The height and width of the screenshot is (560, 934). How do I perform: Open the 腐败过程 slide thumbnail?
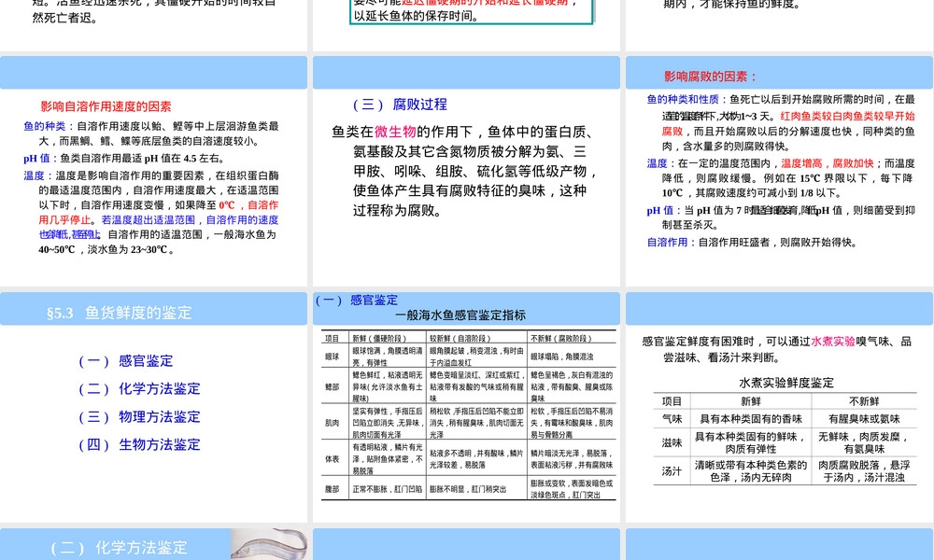tap(466, 172)
